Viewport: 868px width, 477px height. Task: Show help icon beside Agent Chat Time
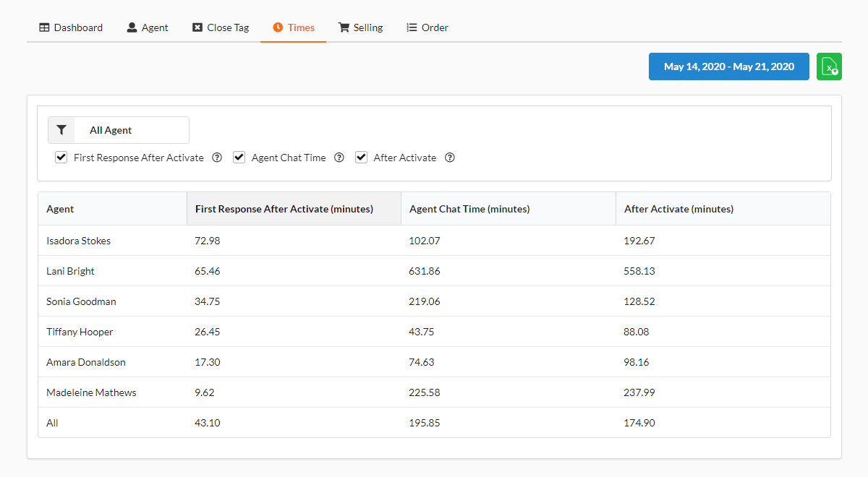[x=339, y=158]
